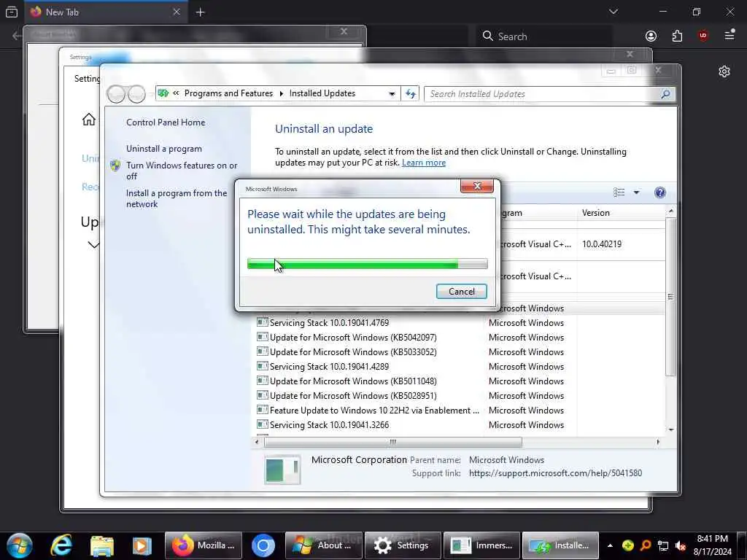The image size is (747, 560).
Task: Open Control Panel Home
Action: point(166,122)
